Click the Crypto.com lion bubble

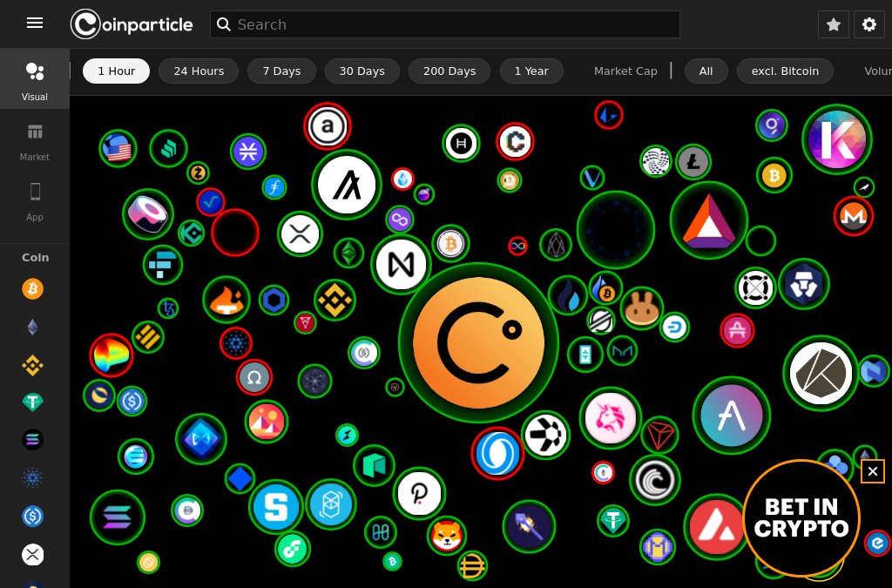[804, 284]
